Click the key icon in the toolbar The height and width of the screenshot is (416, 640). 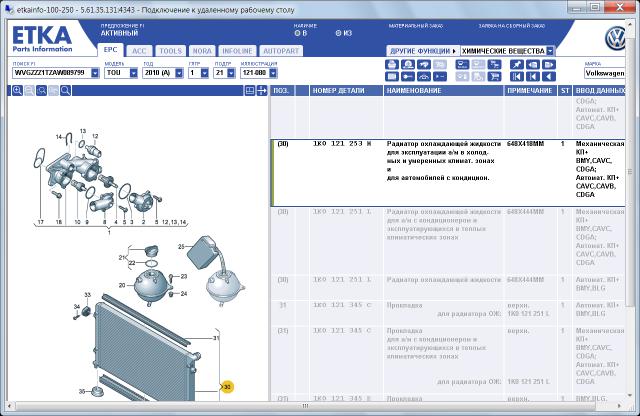[x=408, y=76]
